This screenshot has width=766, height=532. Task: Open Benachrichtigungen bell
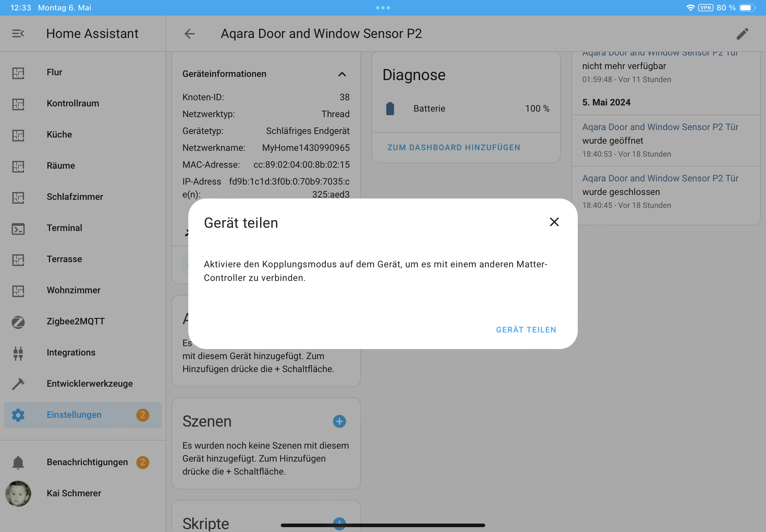(x=18, y=462)
